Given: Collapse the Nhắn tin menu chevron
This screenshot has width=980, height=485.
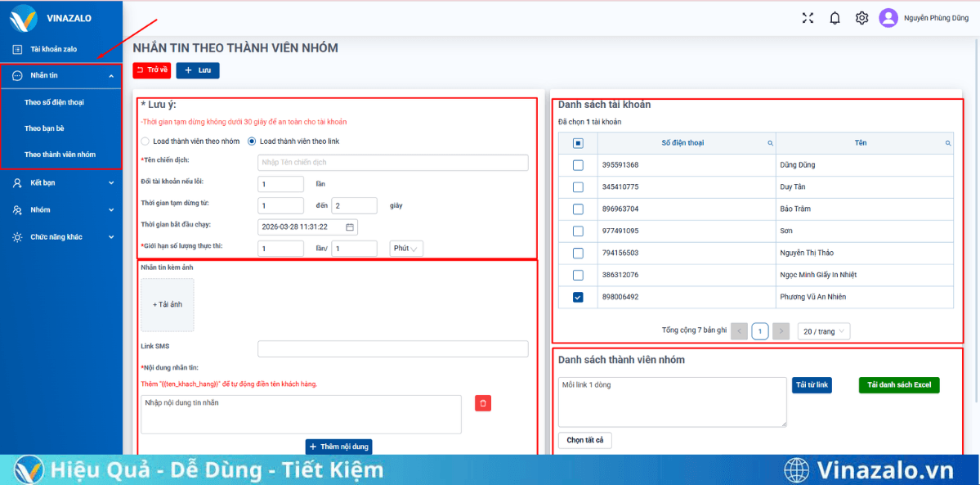Looking at the screenshot, I should (112, 74).
